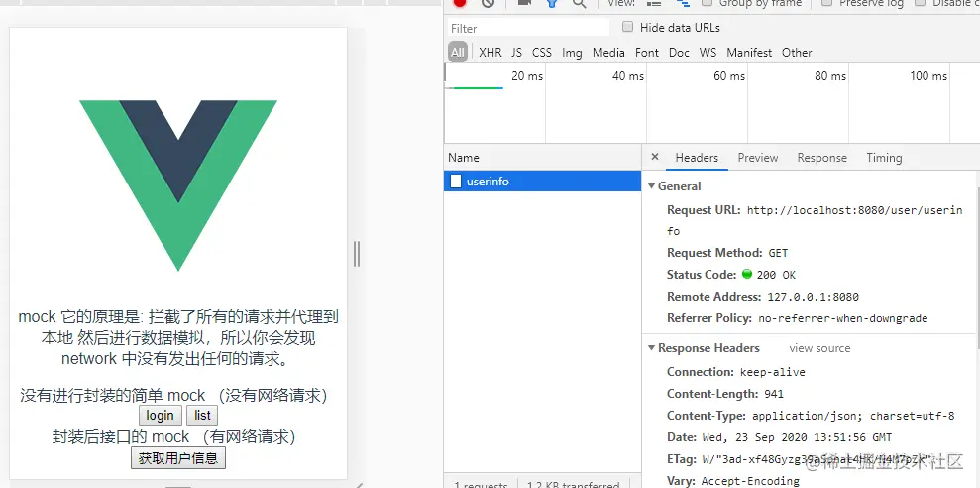Viewport: 980px width, 488px height.
Task: Focus the Filter input field
Action: coord(529,28)
